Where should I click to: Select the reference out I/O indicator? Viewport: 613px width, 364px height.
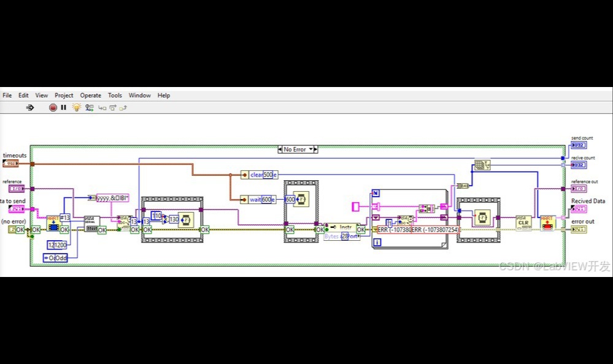578,189
